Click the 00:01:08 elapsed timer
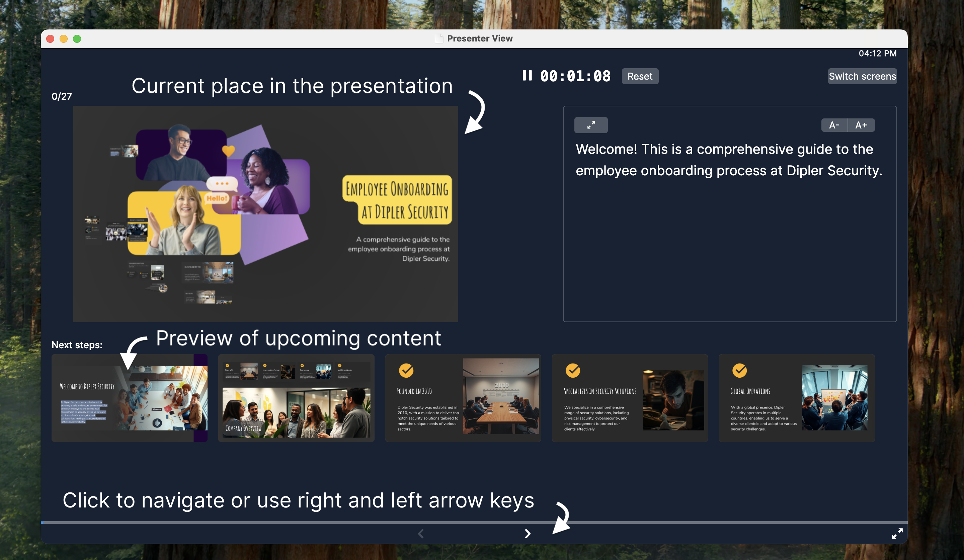The image size is (964, 560). (575, 76)
